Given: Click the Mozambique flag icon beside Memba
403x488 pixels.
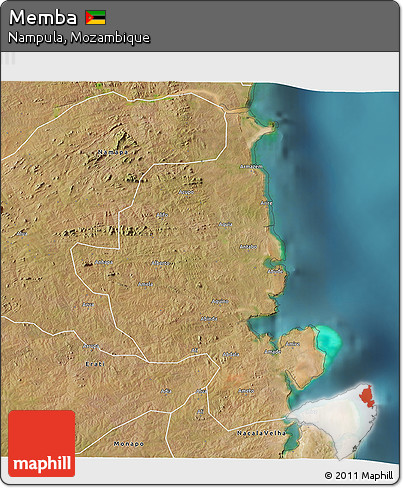Looking at the screenshot, I should pos(95,18).
